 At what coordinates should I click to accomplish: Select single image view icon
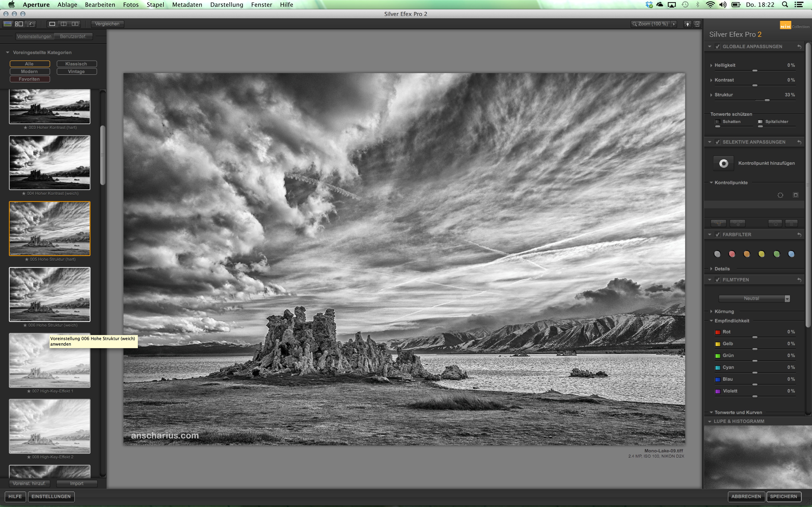click(52, 24)
